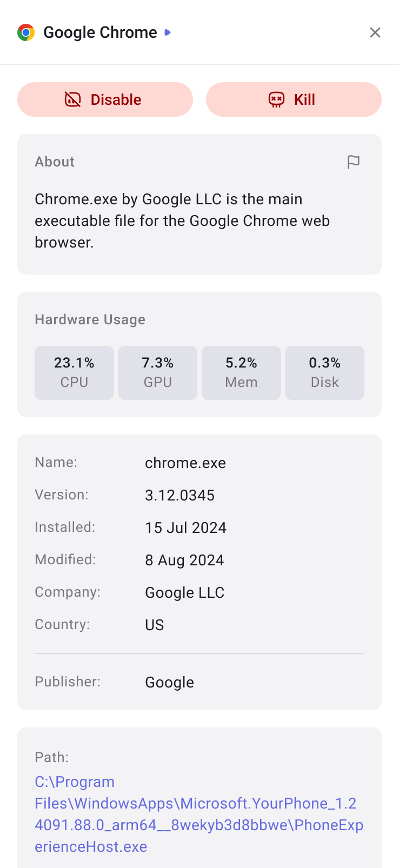Expand the arrow next to Google Chrome title
The height and width of the screenshot is (868, 399).
[168, 32]
